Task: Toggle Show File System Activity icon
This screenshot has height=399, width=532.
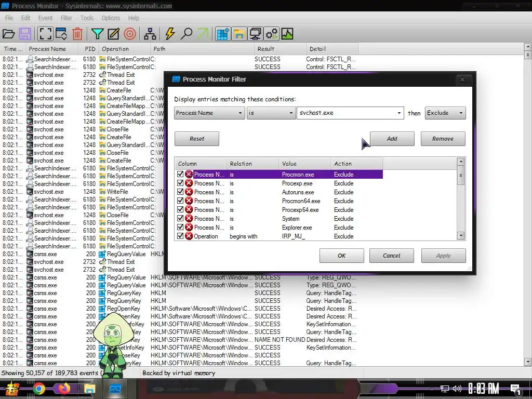Action: (239, 34)
